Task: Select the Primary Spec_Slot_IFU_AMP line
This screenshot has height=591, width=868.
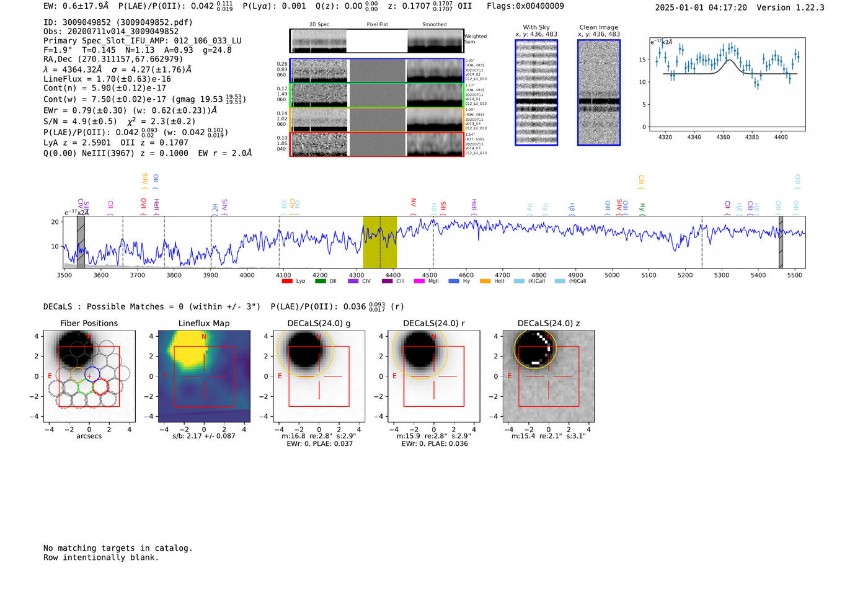Action: [143, 41]
